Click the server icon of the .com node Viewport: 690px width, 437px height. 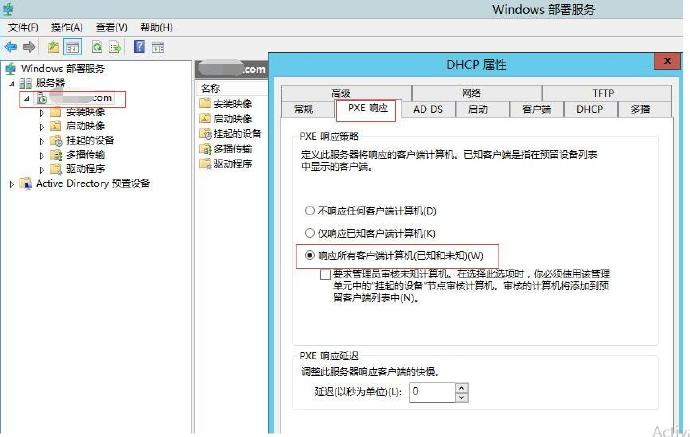[42, 98]
